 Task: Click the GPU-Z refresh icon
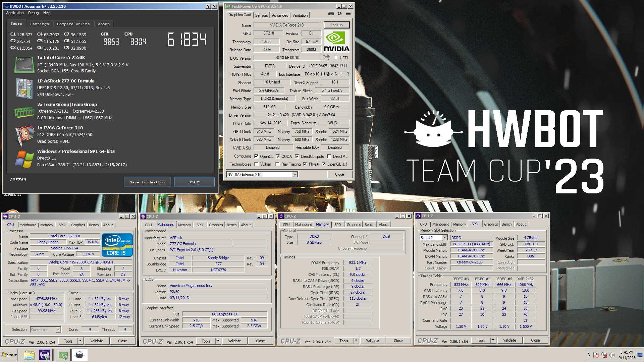(x=339, y=14)
